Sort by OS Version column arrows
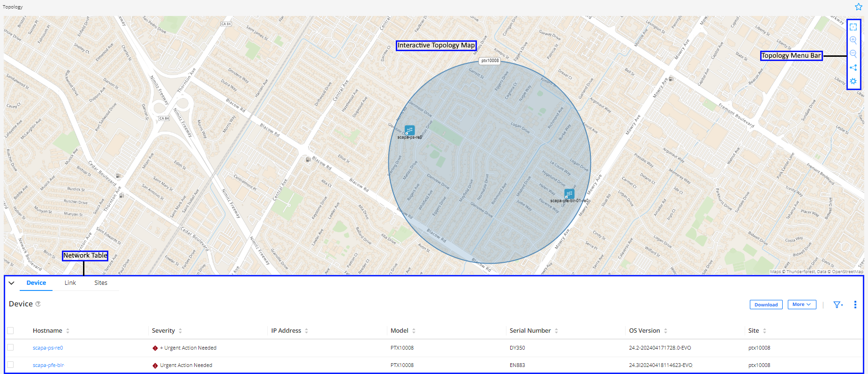868x374 pixels. (665, 331)
